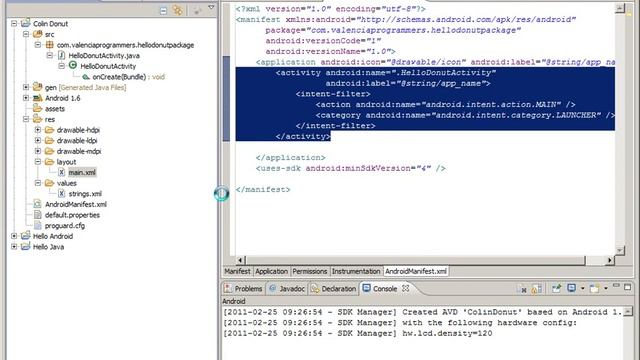Screen dimensions: 640x360
Task: Click the Hello Java project icon
Action: (x=26, y=246)
